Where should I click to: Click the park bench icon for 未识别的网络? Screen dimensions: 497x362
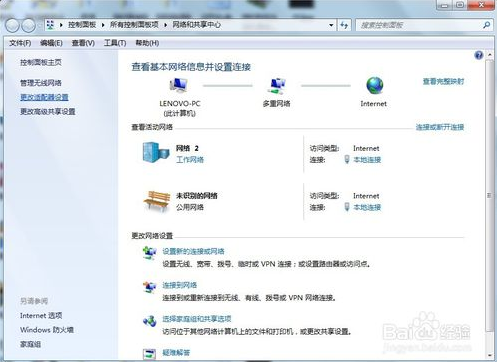pyautogui.click(x=157, y=201)
